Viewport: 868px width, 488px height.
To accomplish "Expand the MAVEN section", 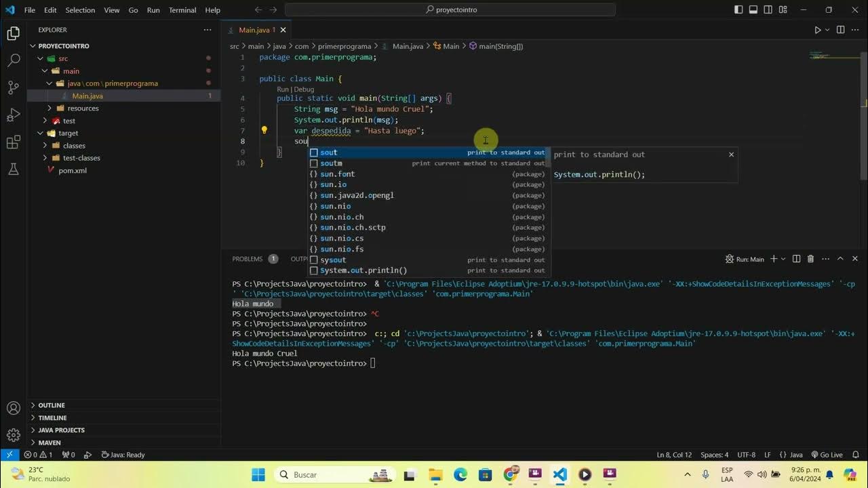I will click(x=124, y=443).
